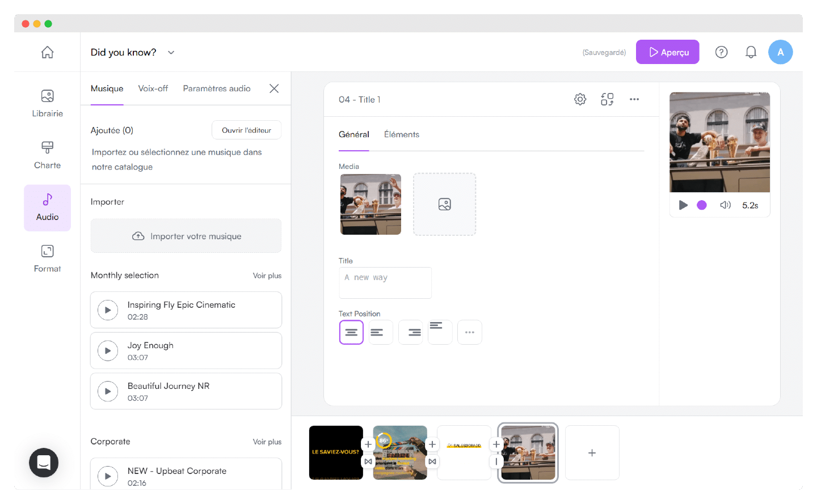817x504 pixels.
Task: Click the purple color dot in preview
Action: 702,205
